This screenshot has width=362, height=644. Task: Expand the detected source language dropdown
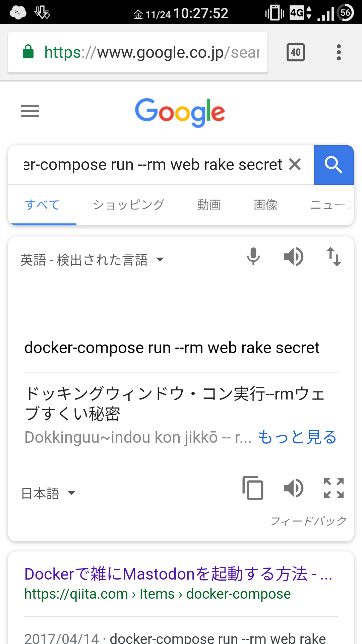(x=92, y=260)
